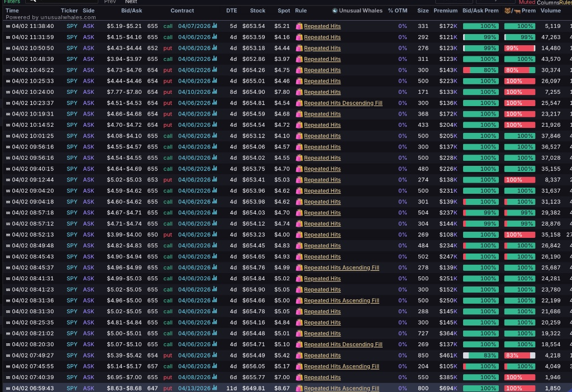
Task: Open Repeated Hits rule link at 08:31:30
Action: pyautogui.click(x=322, y=312)
